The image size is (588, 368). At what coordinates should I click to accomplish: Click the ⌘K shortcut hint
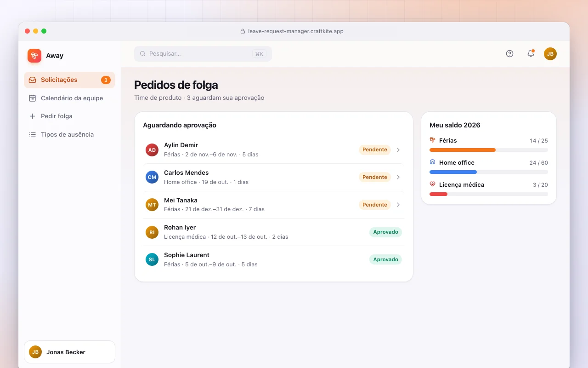(259, 54)
